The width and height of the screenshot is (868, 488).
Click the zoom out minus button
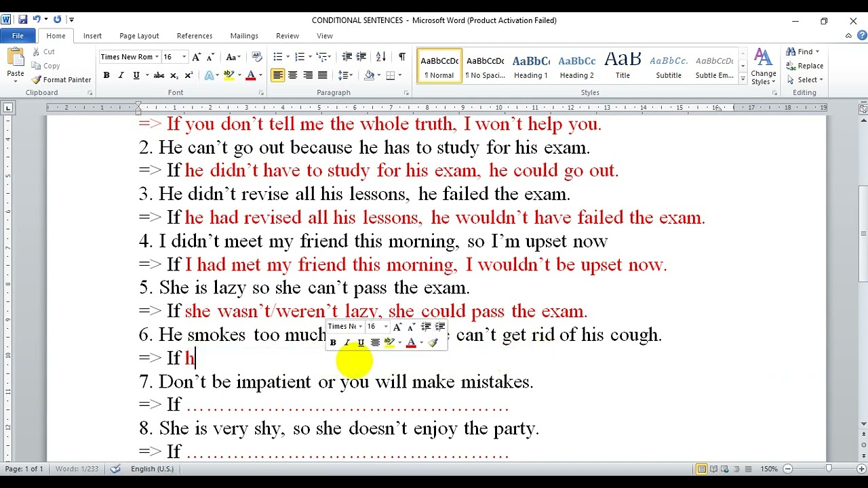pyautogui.click(x=787, y=469)
